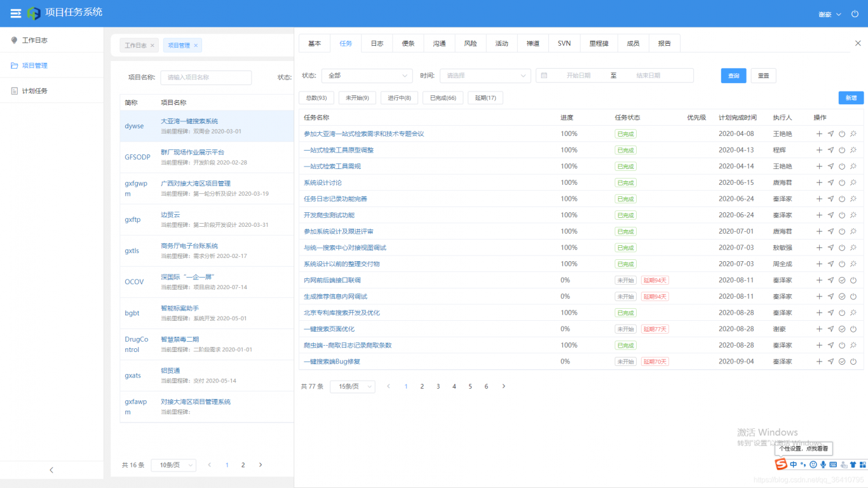Click the power icon in the top header
868x488 pixels.
click(855, 14)
